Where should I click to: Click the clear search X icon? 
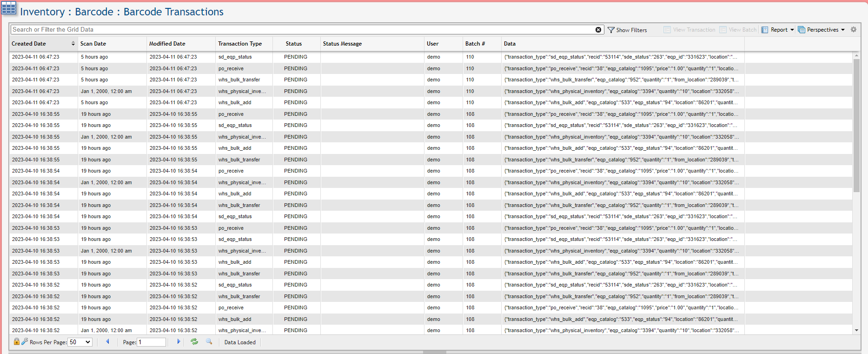pyautogui.click(x=598, y=30)
